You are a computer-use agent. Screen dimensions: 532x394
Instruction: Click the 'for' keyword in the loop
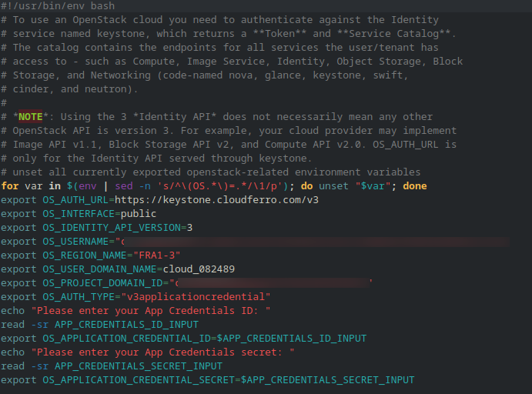click(10, 185)
